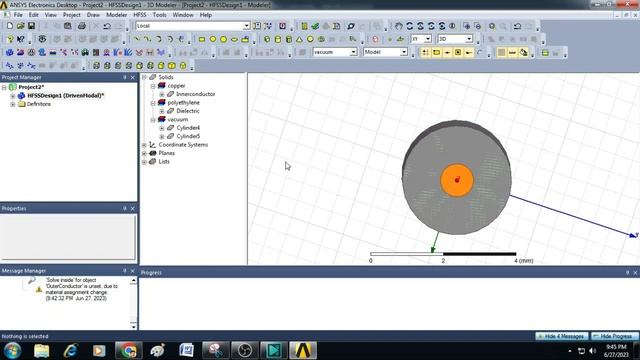This screenshot has height=360, width=640.
Task: Expand the Definitions folder in Project Manager
Action: tap(13, 104)
